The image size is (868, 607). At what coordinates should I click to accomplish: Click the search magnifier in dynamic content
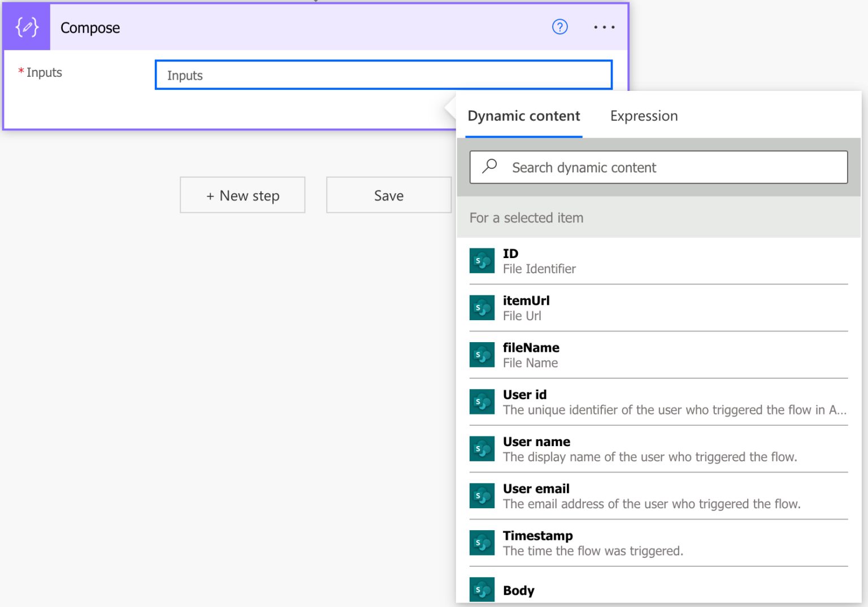[488, 167]
